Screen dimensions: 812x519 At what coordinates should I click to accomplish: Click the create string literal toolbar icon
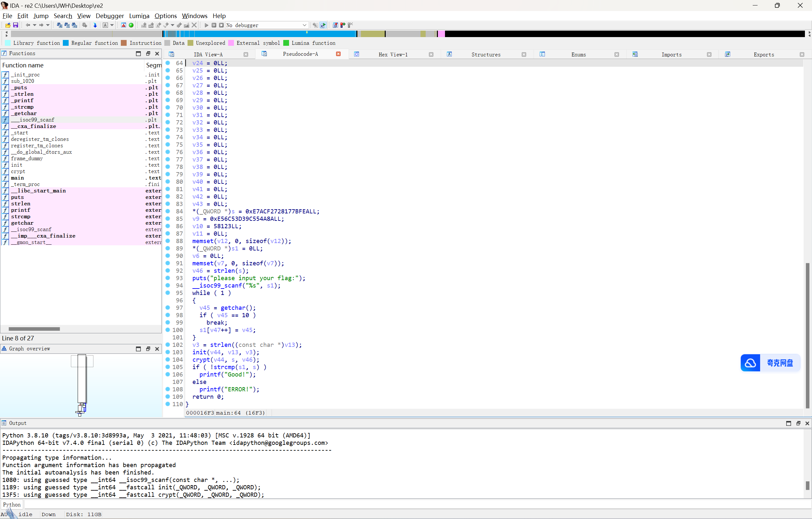tap(159, 25)
